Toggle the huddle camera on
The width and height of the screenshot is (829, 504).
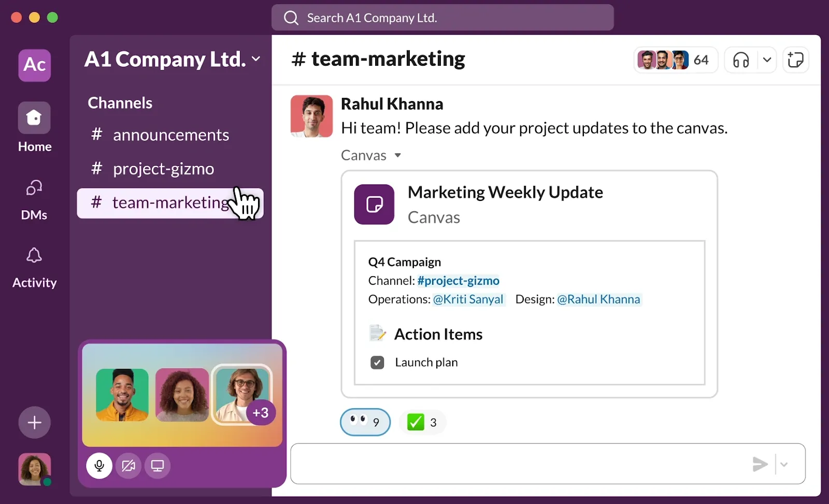coord(128,466)
